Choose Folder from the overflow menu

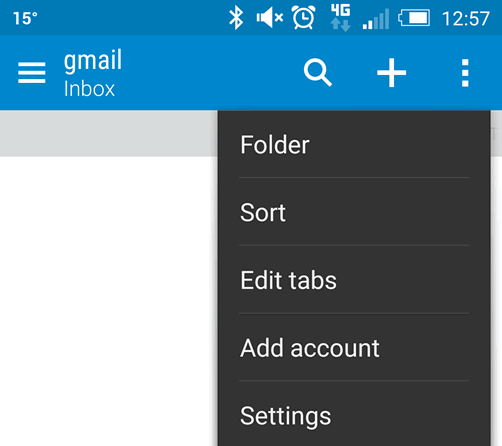[354, 144]
